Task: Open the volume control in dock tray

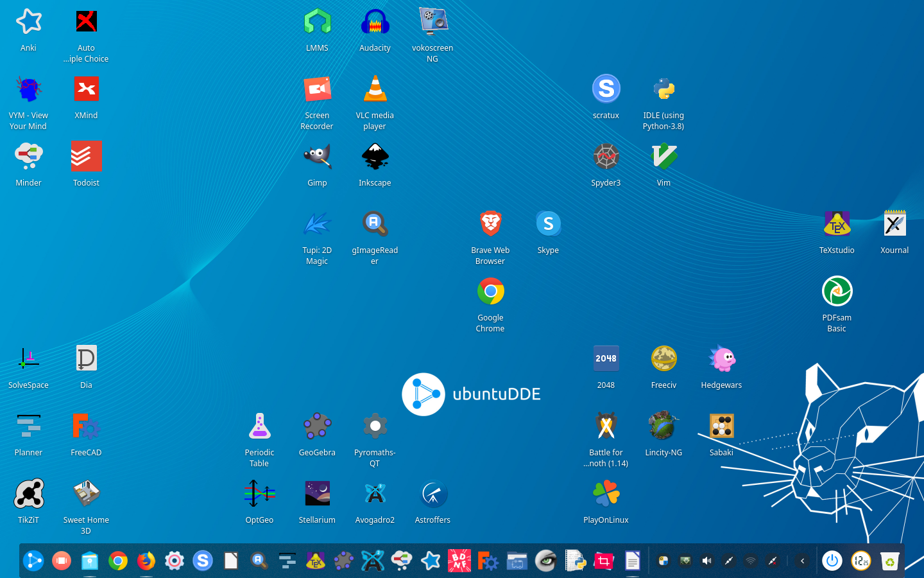Action: click(706, 561)
